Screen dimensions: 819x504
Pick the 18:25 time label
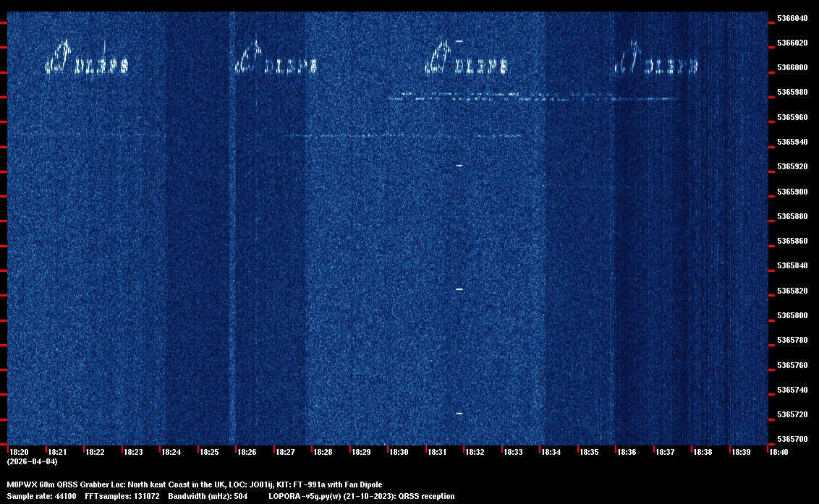tap(209, 452)
